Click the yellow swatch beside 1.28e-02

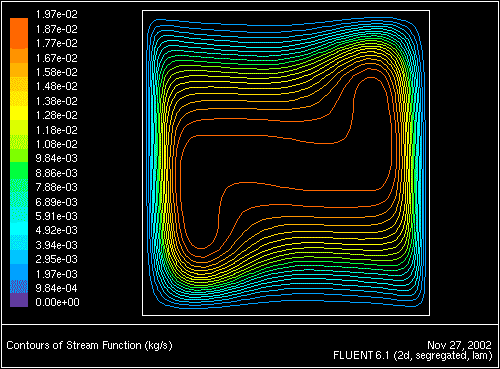[19, 113]
